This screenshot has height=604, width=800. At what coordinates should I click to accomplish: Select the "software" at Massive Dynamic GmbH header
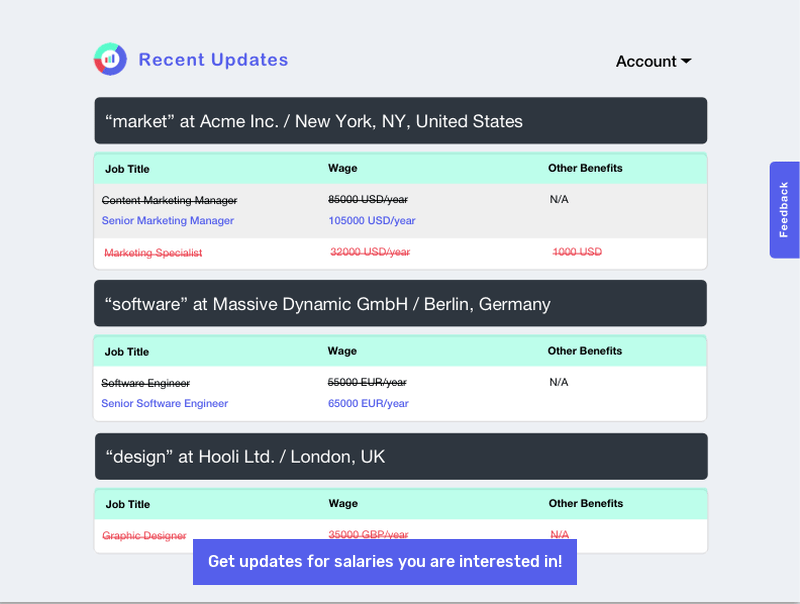coord(400,304)
